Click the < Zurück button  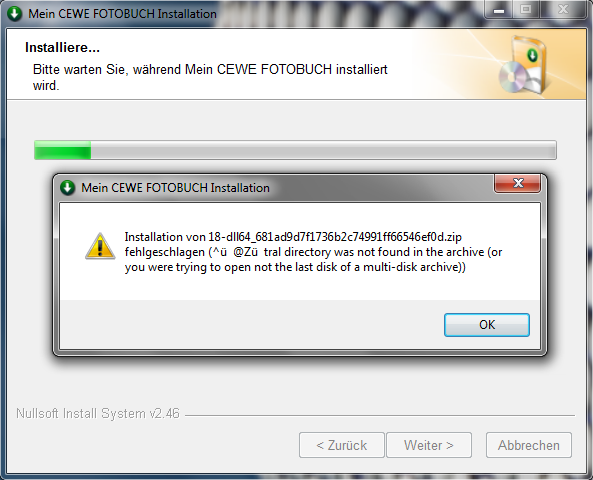[342, 445]
